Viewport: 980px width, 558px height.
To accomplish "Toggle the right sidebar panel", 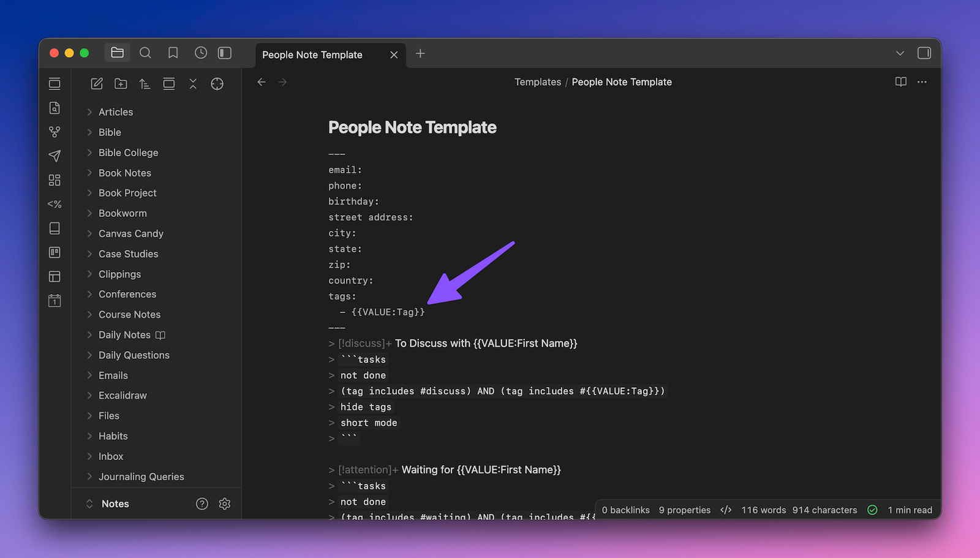I will (924, 53).
